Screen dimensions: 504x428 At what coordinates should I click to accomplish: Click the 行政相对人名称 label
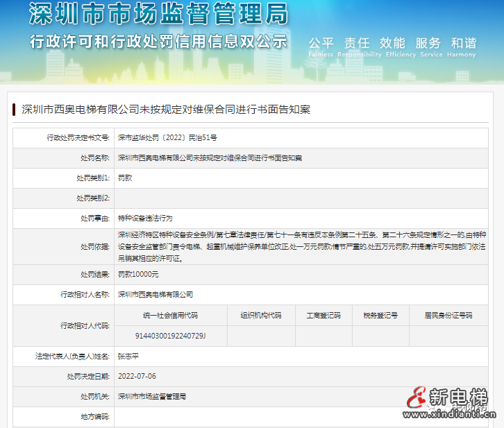(x=85, y=294)
